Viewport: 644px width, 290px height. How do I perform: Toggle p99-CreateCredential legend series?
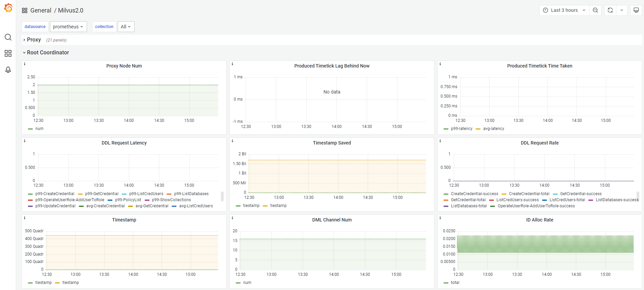(x=54, y=194)
